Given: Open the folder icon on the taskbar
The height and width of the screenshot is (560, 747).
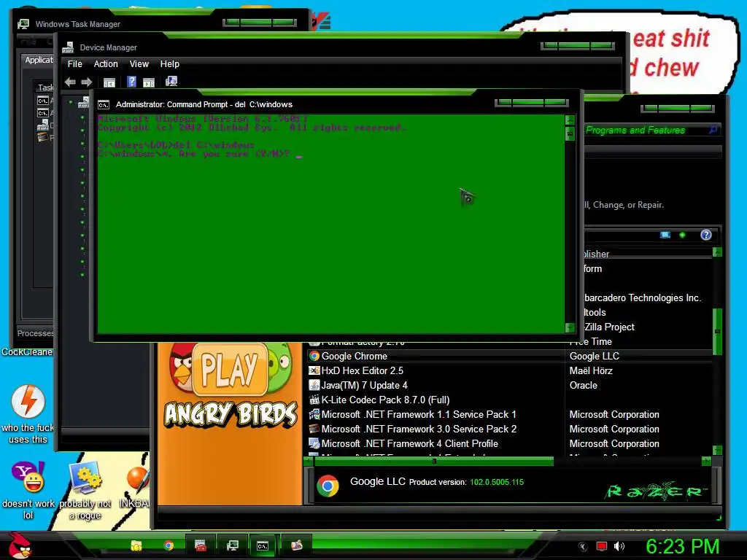Looking at the screenshot, I should coord(136,545).
